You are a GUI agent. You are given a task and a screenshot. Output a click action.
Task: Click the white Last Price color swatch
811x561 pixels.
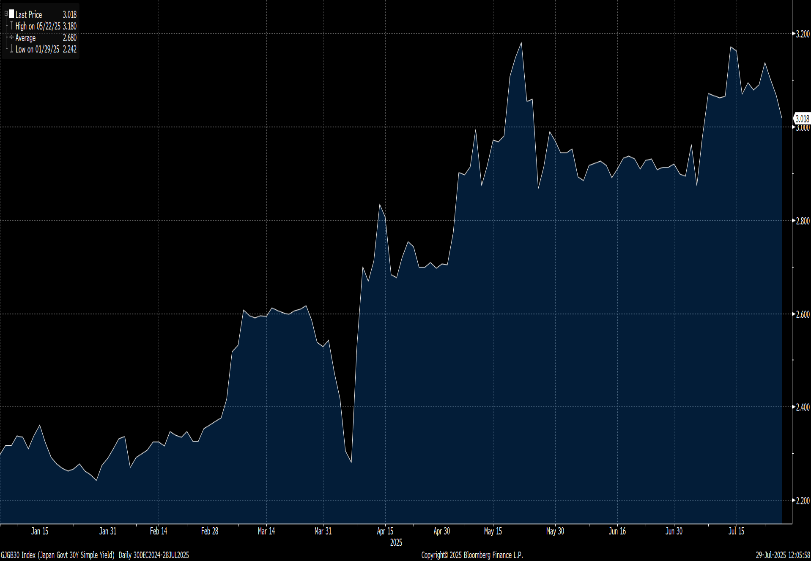[11, 14]
